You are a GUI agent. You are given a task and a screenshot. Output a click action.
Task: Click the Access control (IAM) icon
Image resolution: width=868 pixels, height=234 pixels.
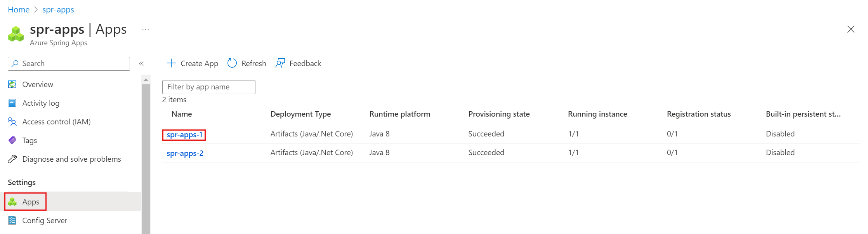pos(12,122)
